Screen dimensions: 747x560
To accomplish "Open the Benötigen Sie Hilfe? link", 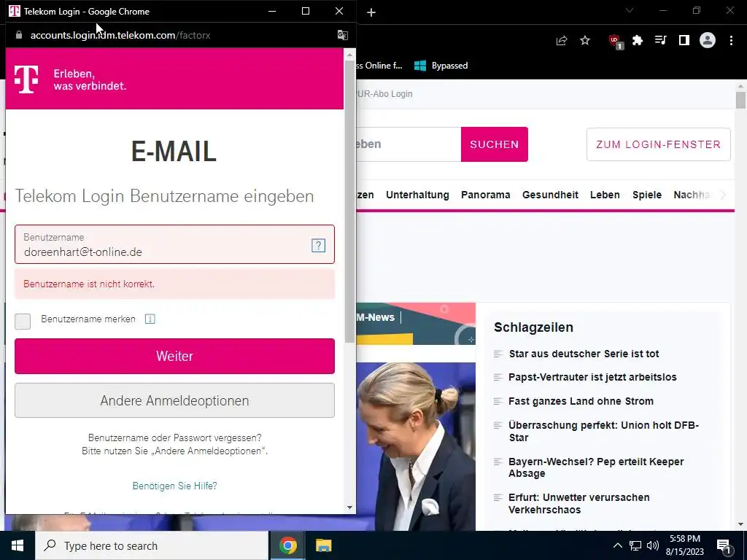I will (x=174, y=486).
